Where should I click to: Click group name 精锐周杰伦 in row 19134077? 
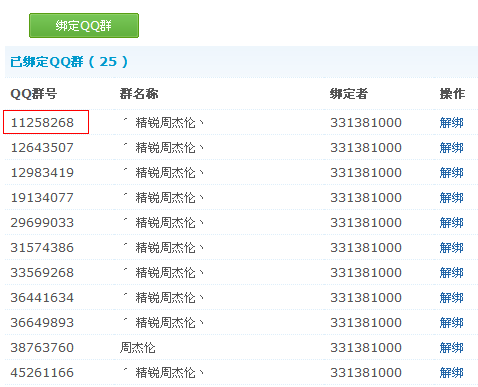coord(165,198)
